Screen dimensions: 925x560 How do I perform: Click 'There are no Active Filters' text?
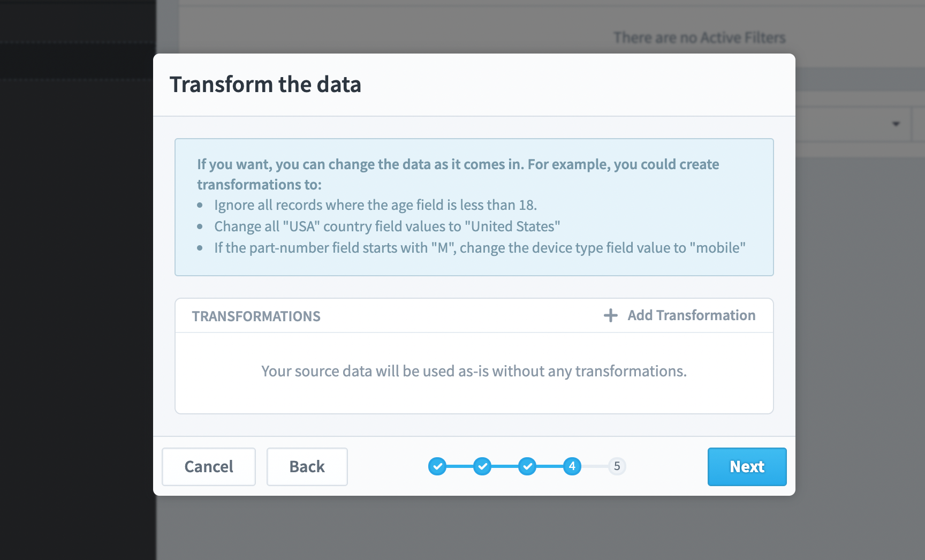click(x=700, y=37)
